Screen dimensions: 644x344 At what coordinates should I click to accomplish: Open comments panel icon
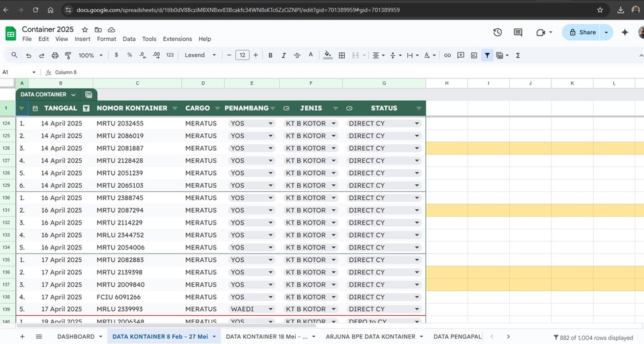point(518,32)
